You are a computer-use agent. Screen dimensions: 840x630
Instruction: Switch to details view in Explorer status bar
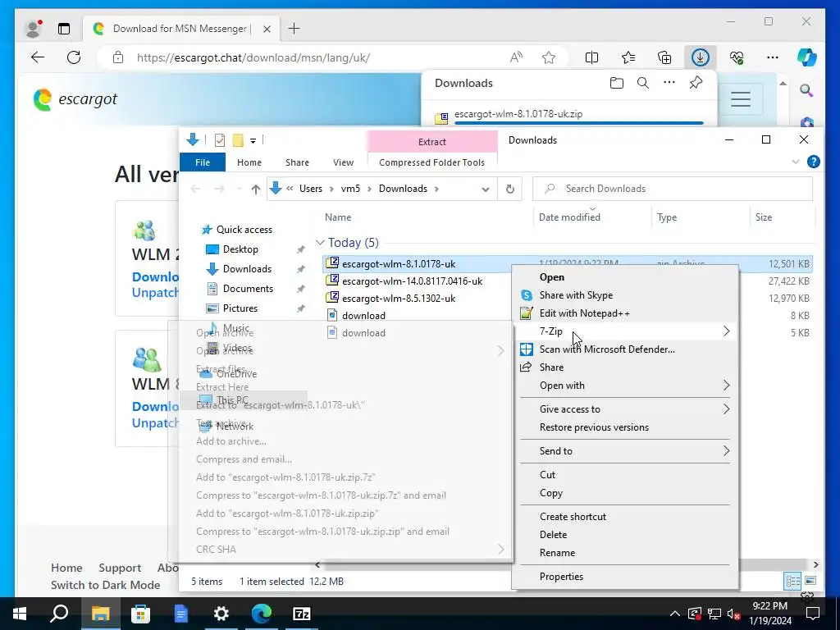(792, 581)
